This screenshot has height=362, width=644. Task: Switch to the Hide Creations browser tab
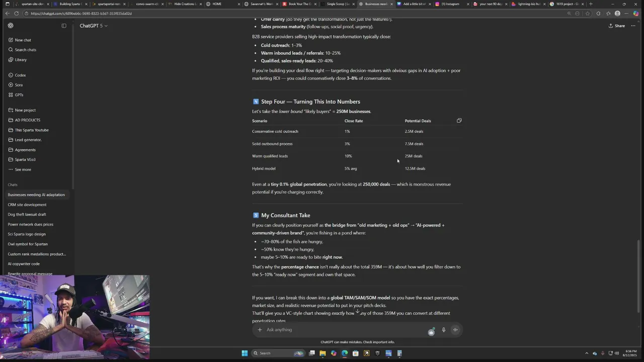(185, 4)
